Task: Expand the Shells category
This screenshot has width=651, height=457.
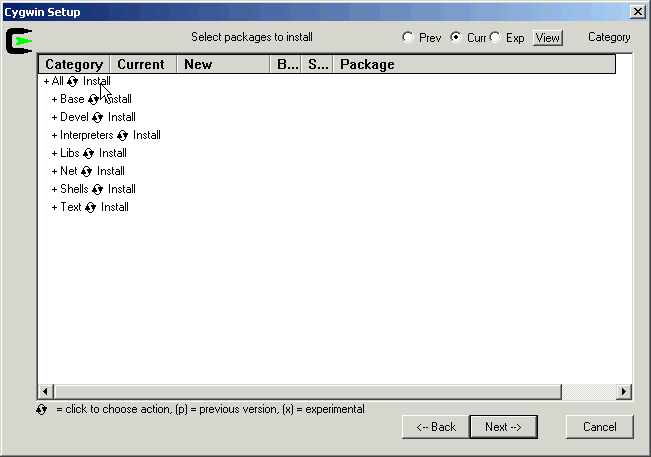Action: (x=54, y=189)
